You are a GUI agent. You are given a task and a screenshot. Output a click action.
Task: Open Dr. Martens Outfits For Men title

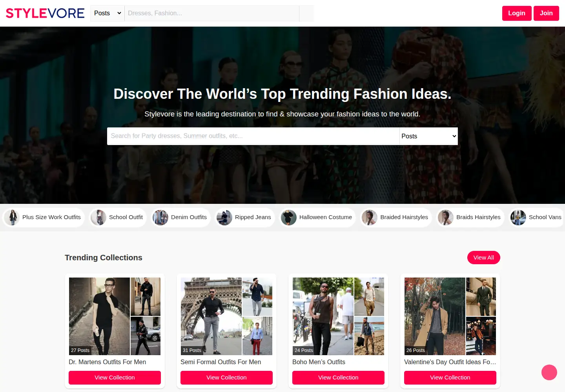click(x=108, y=362)
